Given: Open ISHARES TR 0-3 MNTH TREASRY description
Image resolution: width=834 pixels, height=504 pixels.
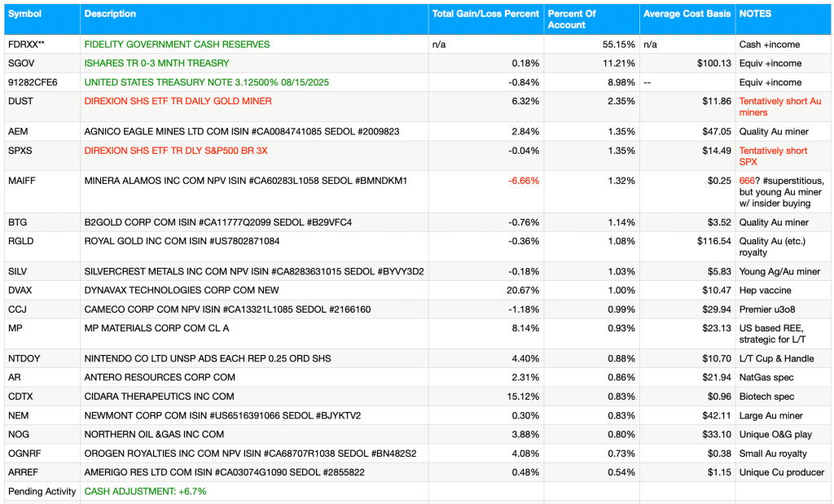Looking at the screenshot, I should (x=157, y=64).
